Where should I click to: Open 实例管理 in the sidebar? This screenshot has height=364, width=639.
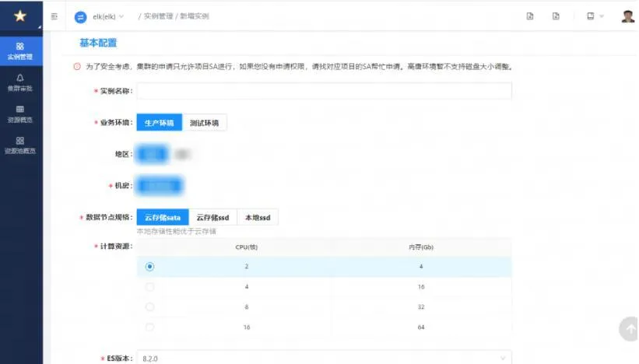(20, 51)
